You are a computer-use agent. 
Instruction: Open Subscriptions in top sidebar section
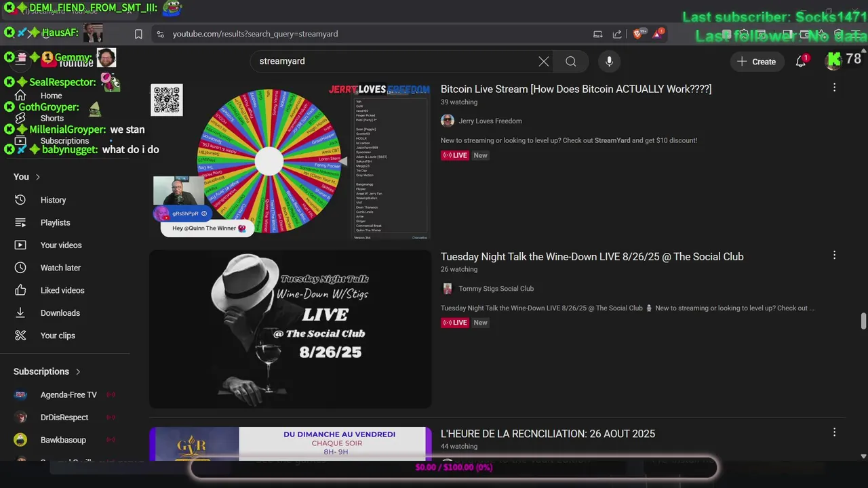click(x=64, y=141)
